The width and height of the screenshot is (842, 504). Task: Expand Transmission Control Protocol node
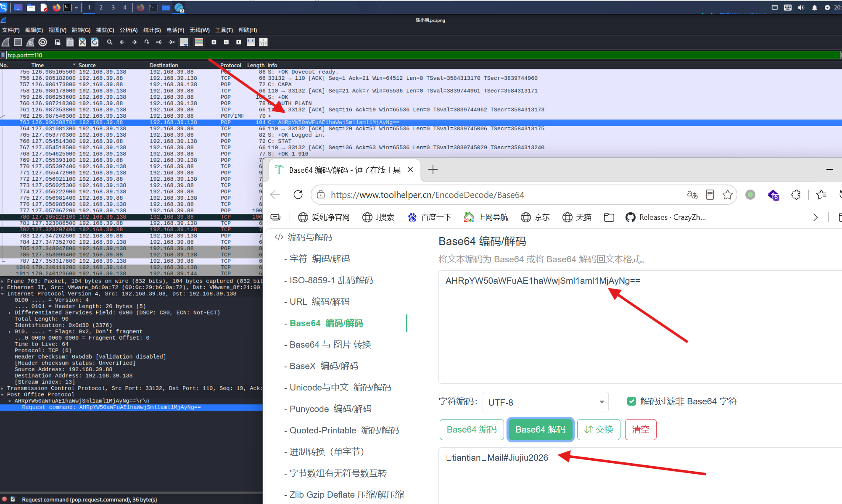[x=3, y=388]
